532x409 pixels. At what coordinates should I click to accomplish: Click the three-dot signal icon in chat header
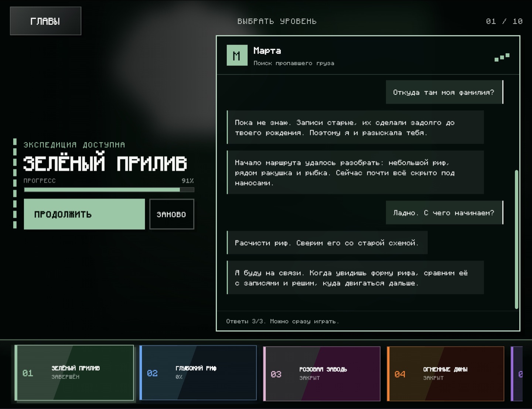click(x=502, y=57)
